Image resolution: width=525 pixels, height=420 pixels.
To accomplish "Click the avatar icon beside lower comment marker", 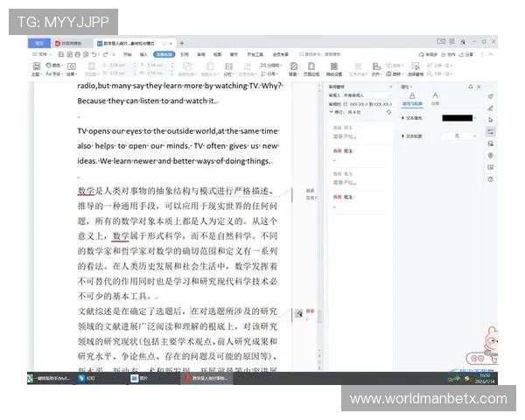I will 299,314.
